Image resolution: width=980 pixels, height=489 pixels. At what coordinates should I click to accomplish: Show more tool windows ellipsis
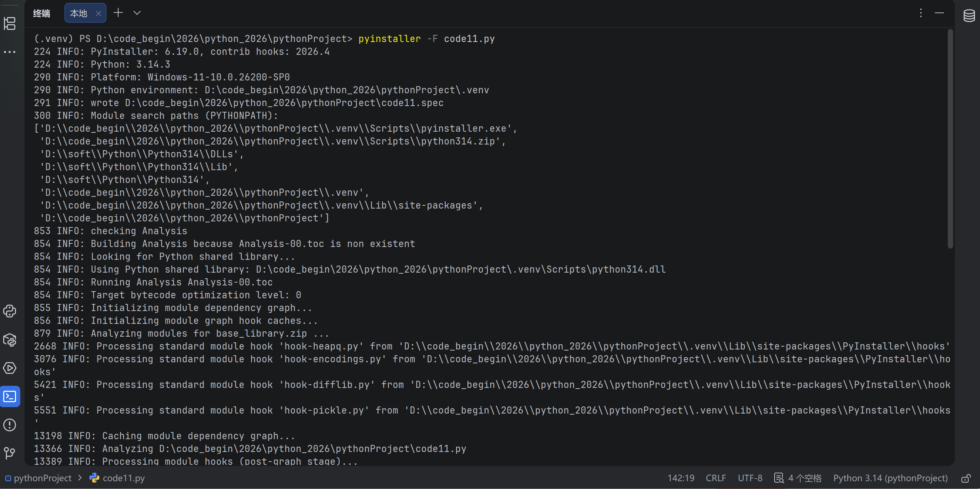click(x=10, y=52)
